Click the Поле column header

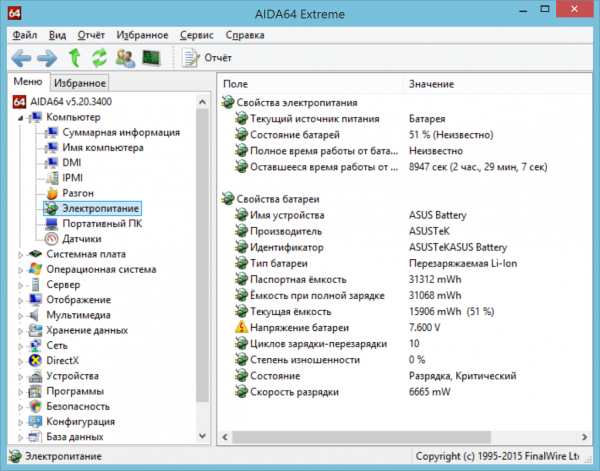pyautogui.click(x=311, y=84)
